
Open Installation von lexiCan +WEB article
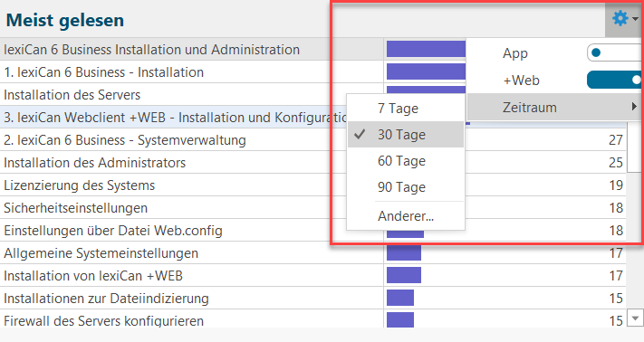pyautogui.click(x=93, y=276)
